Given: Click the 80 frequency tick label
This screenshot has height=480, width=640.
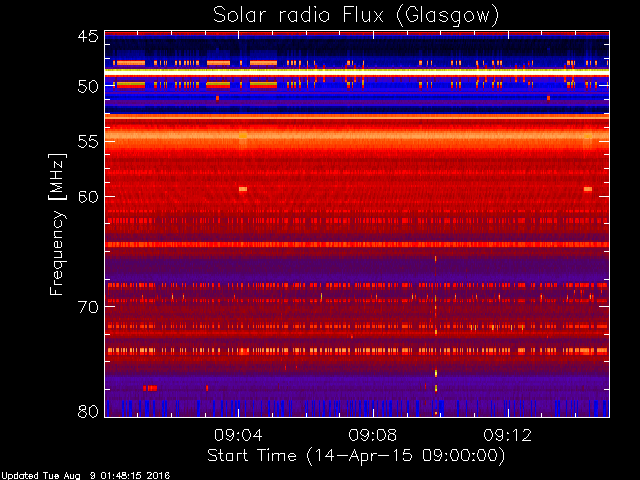Looking at the screenshot, I should [x=88, y=411].
